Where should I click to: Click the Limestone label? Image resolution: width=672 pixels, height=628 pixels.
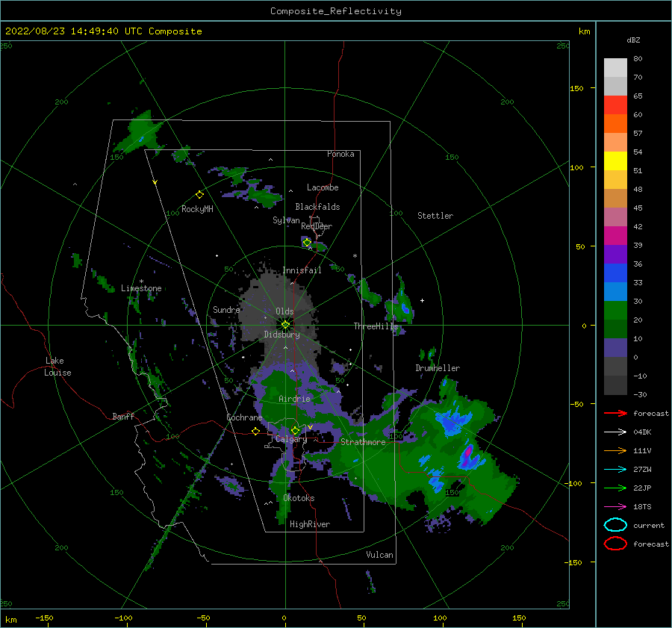[141, 288]
